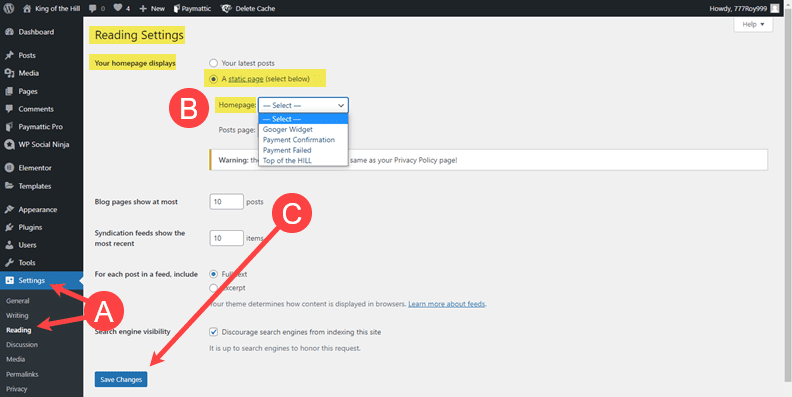
Task: Click the Comments icon in sidebar
Action: [9, 109]
